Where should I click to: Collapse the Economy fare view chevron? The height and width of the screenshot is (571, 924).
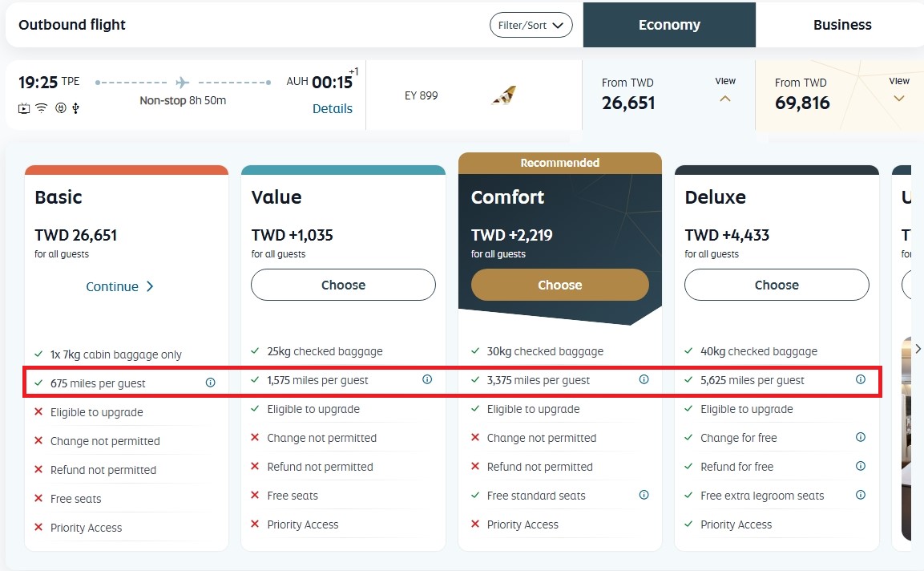(725, 99)
